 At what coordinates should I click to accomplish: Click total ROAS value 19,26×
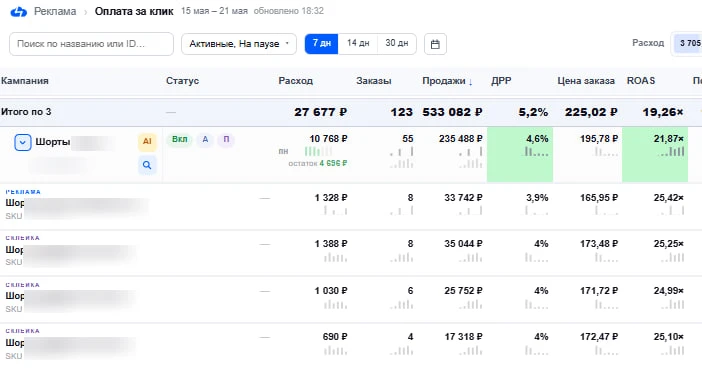(663, 112)
